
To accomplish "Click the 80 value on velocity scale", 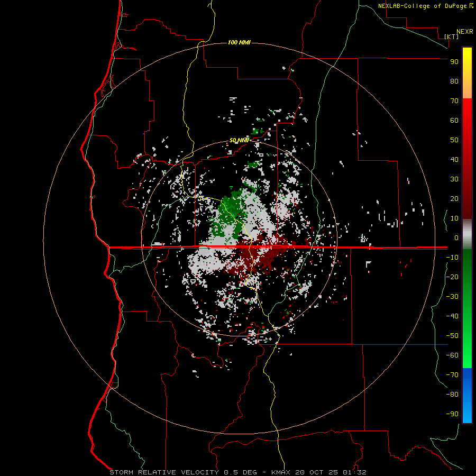I will click(x=454, y=81).
